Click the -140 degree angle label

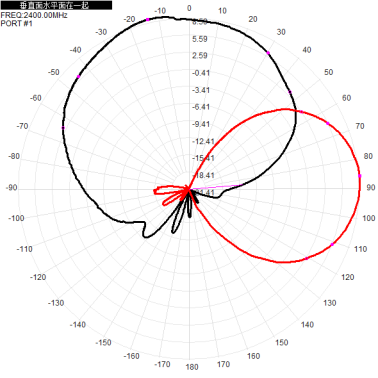pyautogui.click(x=78, y=325)
